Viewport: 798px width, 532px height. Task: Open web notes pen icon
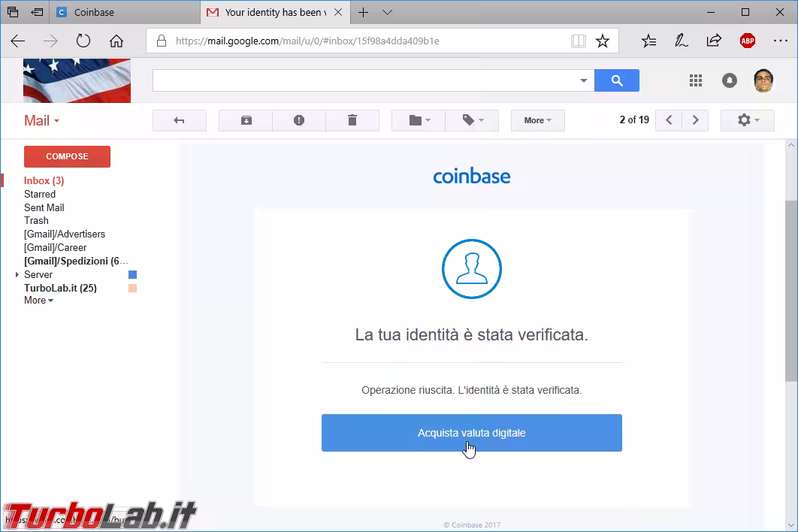(x=681, y=41)
